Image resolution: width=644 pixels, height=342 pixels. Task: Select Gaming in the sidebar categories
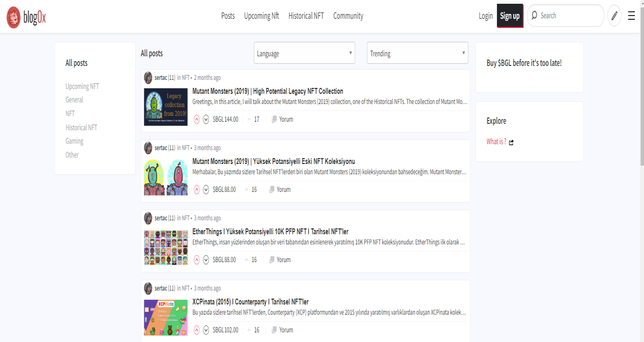tap(75, 141)
